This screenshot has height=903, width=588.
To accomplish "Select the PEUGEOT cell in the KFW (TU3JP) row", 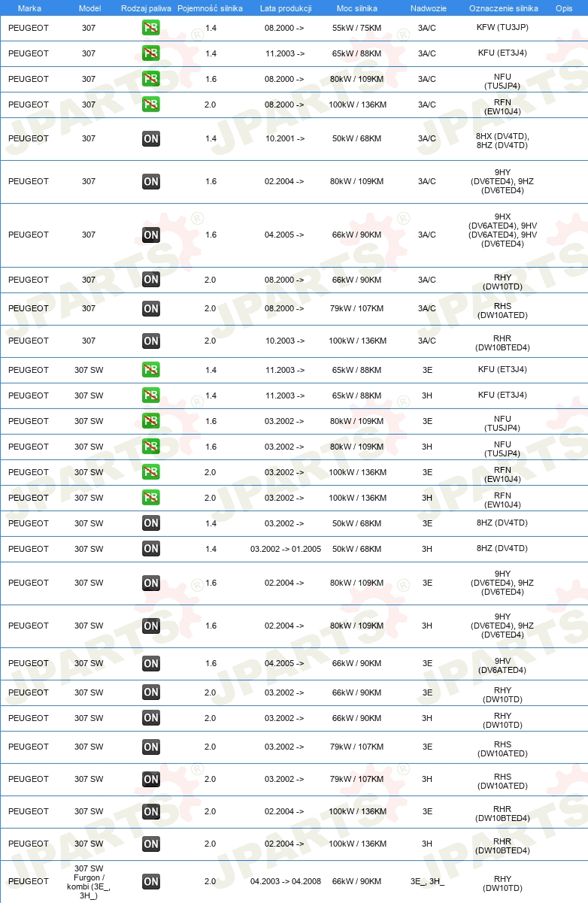I will pyautogui.click(x=29, y=28).
